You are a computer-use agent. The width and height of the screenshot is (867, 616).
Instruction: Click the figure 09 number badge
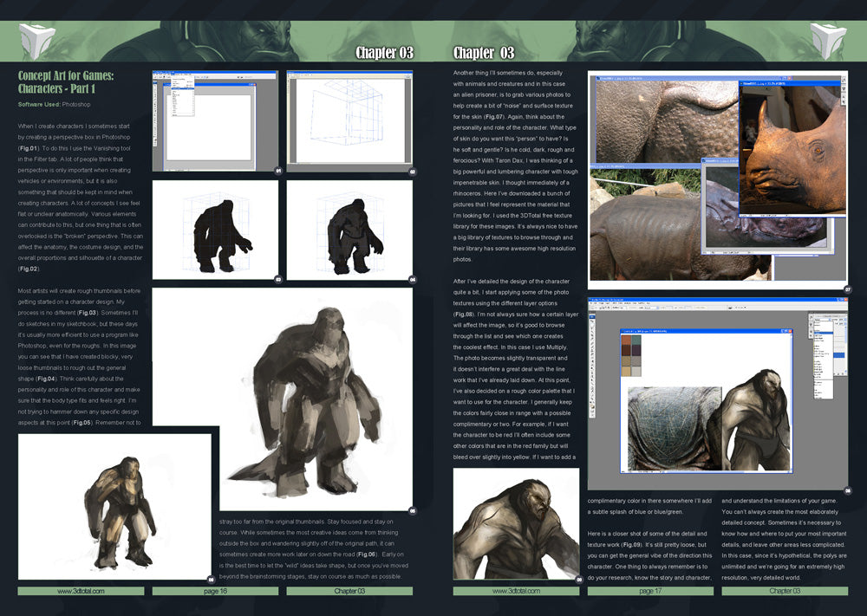click(579, 580)
